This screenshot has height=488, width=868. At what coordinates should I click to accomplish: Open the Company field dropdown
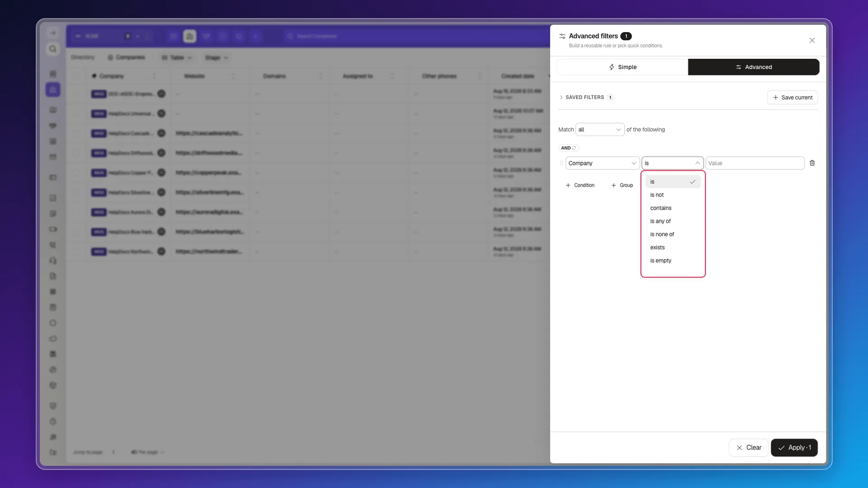tap(602, 163)
